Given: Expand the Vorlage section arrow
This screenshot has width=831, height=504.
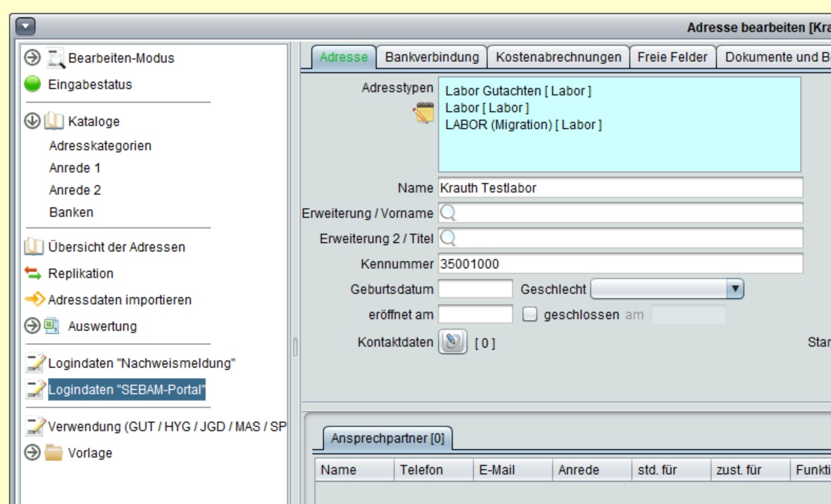Looking at the screenshot, I should pos(32,453).
